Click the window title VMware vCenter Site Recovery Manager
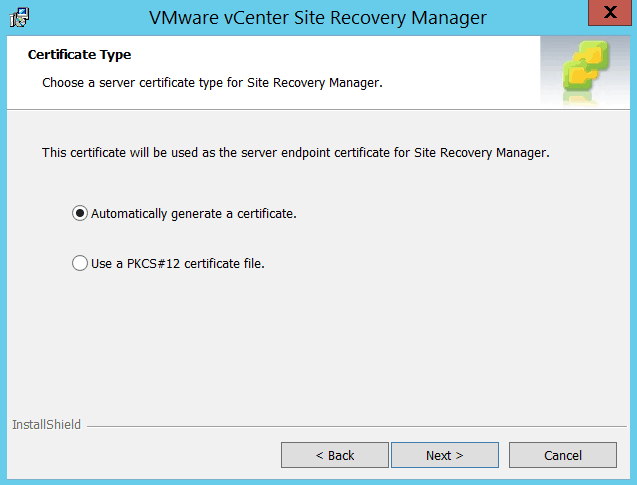The height and width of the screenshot is (485, 637). [318, 18]
